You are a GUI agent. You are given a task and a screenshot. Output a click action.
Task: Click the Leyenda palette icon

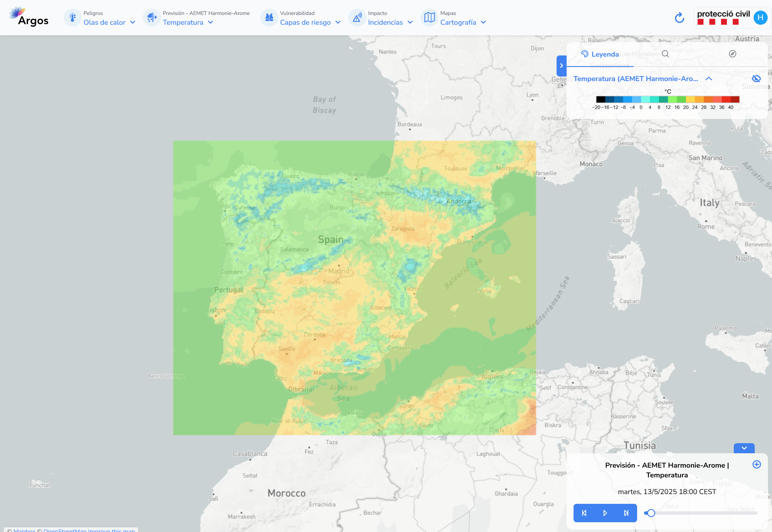pos(584,54)
